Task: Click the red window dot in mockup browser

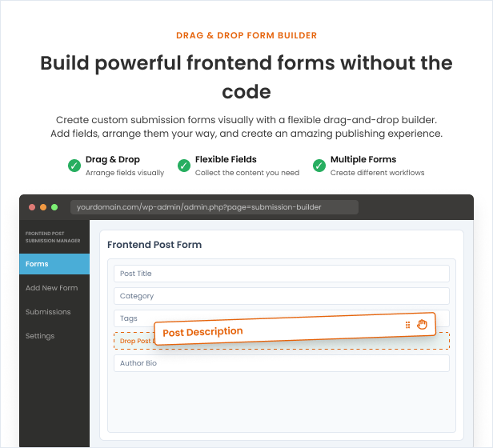Action: (x=32, y=207)
